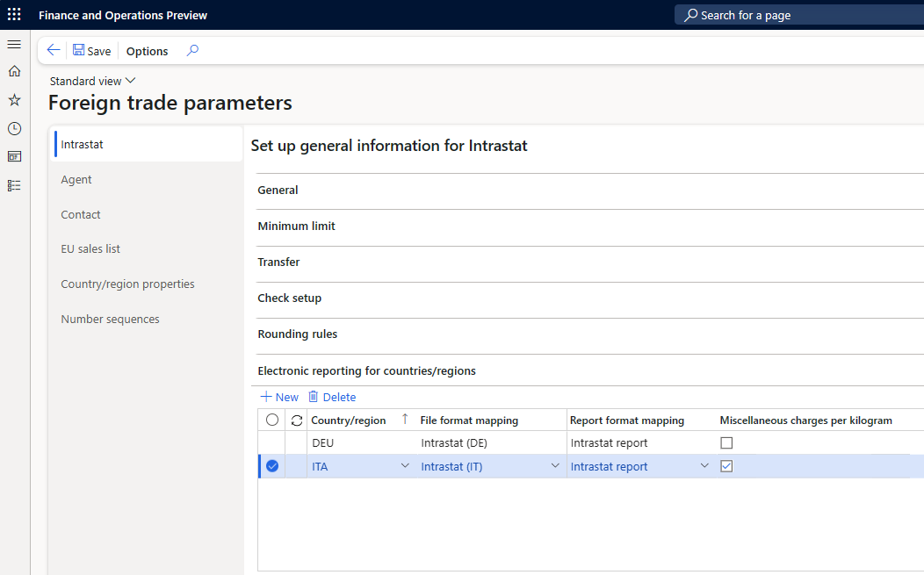
Task: Click the sort arrow on Country/region column
Action: (x=405, y=419)
